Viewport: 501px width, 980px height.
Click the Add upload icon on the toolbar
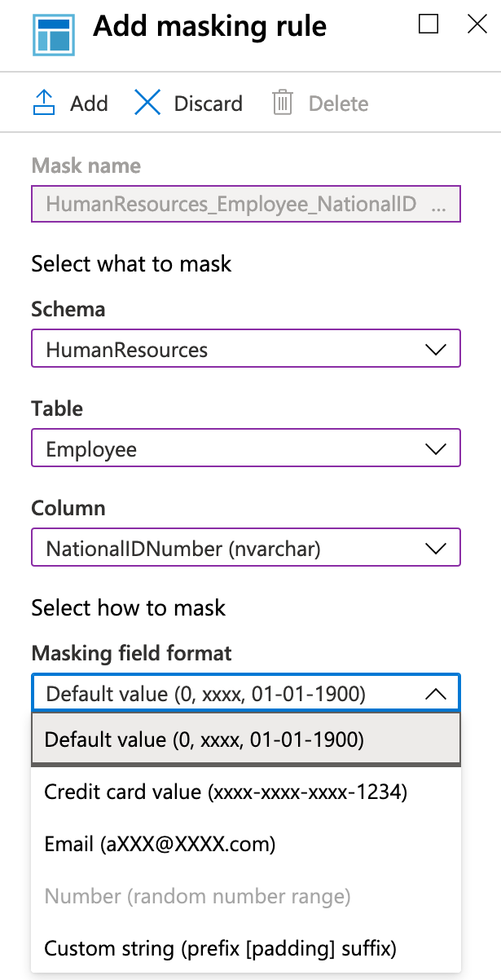(43, 102)
